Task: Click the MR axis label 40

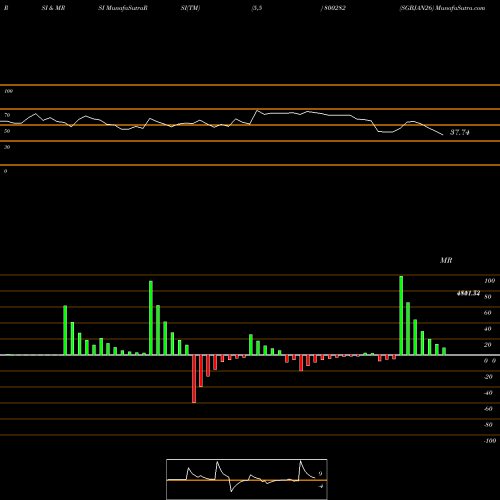Action: click(x=488, y=329)
